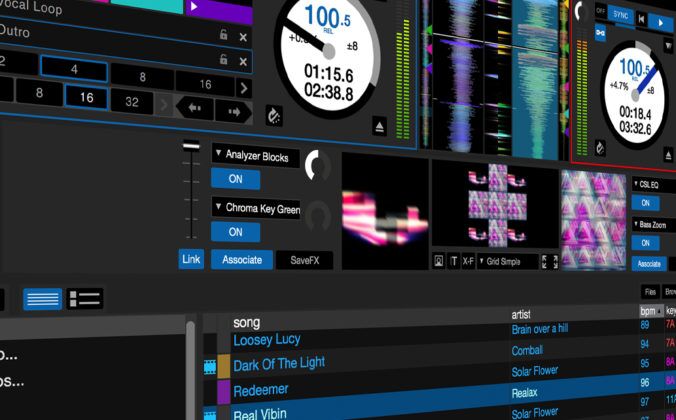
Task: Click the film icon beside Dark Of The Light
Action: tap(210, 367)
